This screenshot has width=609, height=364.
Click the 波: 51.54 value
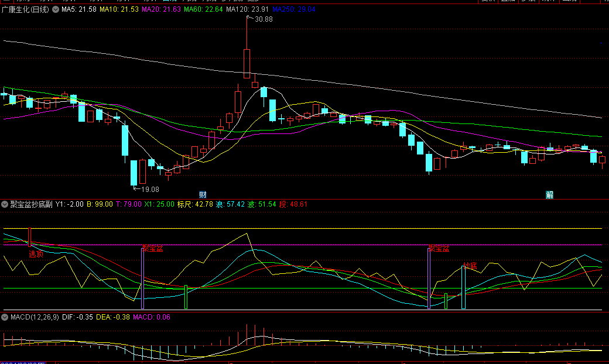[x=262, y=204]
